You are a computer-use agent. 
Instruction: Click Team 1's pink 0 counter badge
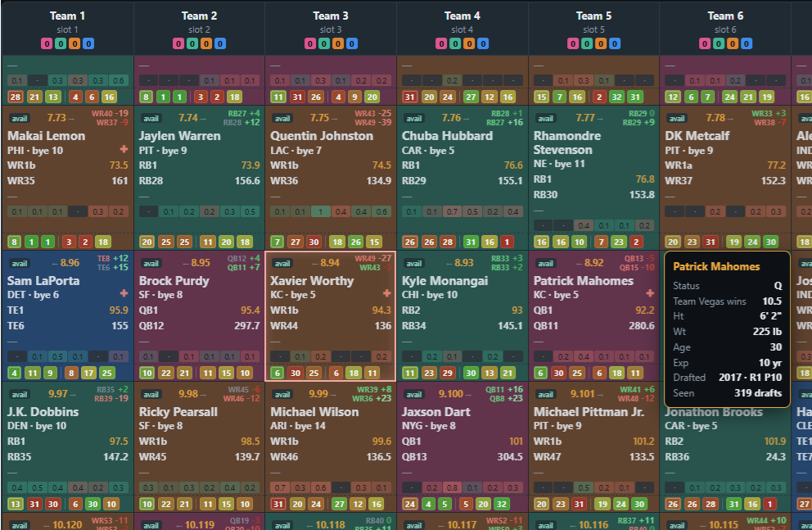point(47,43)
